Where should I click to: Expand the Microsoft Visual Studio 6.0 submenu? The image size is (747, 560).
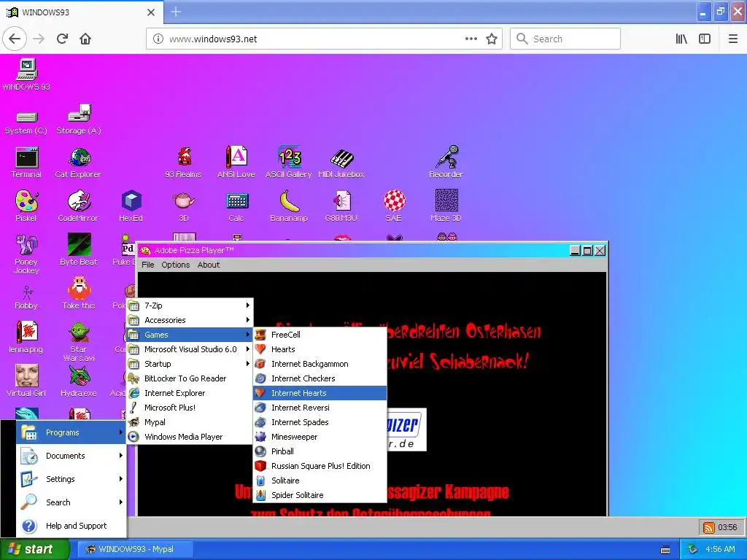pyautogui.click(x=190, y=349)
